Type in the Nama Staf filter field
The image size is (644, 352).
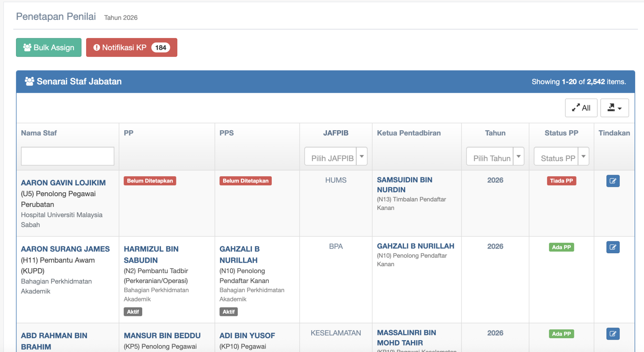point(67,156)
